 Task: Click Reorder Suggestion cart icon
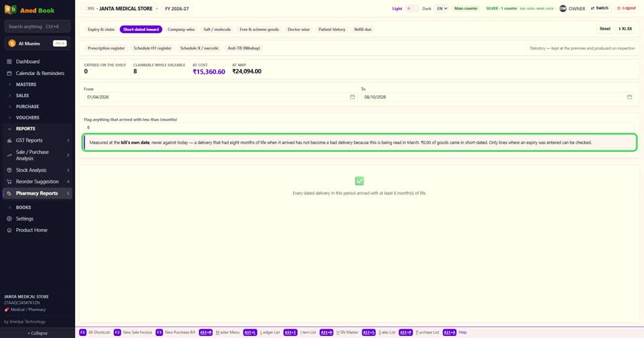(x=9, y=182)
